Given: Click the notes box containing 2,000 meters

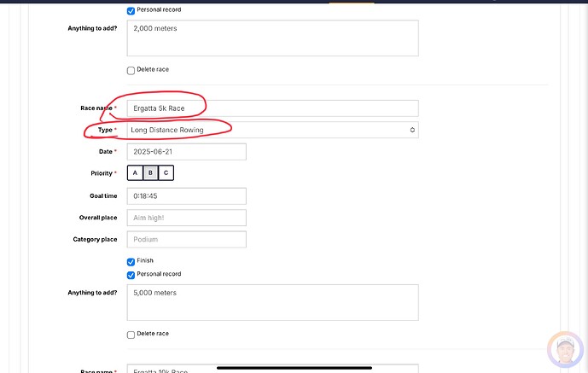Looking at the screenshot, I should 272,38.
